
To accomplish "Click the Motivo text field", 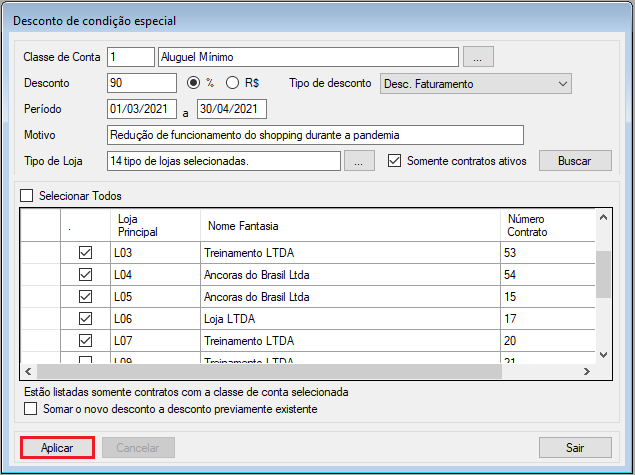I will (x=315, y=135).
